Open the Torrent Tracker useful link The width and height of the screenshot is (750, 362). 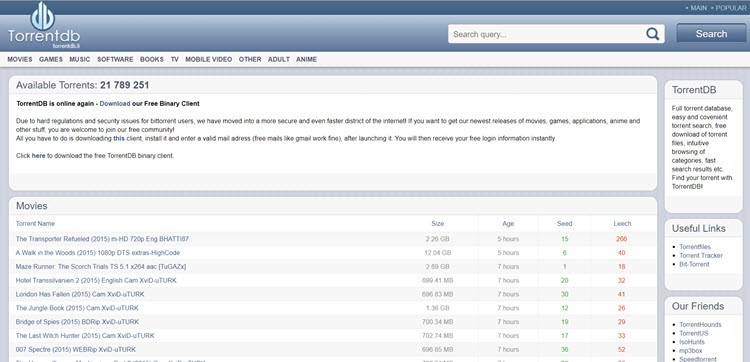pyautogui.click(x=701, y=255)
